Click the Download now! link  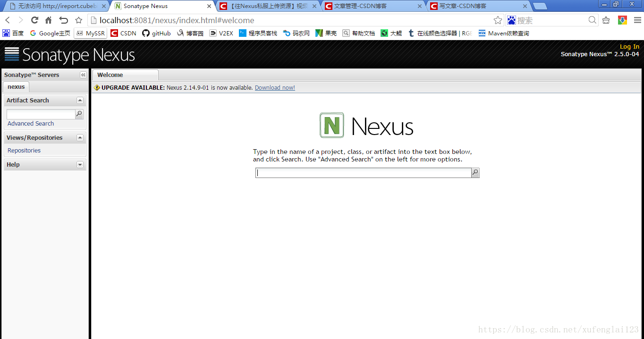coord(275,88)
